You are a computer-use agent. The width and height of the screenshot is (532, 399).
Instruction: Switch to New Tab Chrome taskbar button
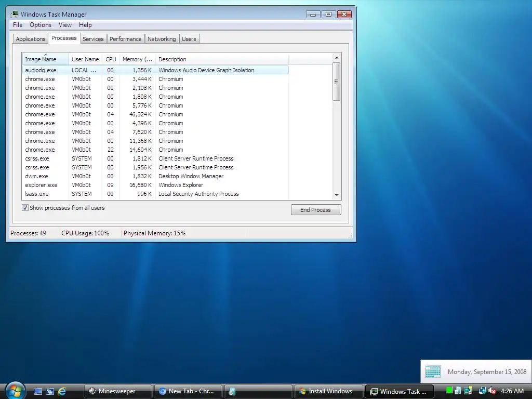point(188,391)
